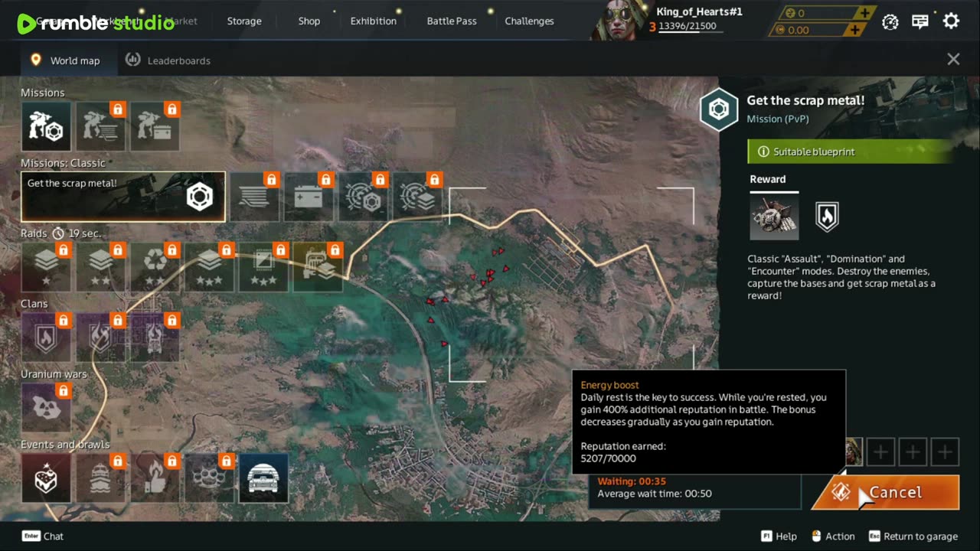
Task: Add currency with the plus next to 0
Action: coord(864,13)
